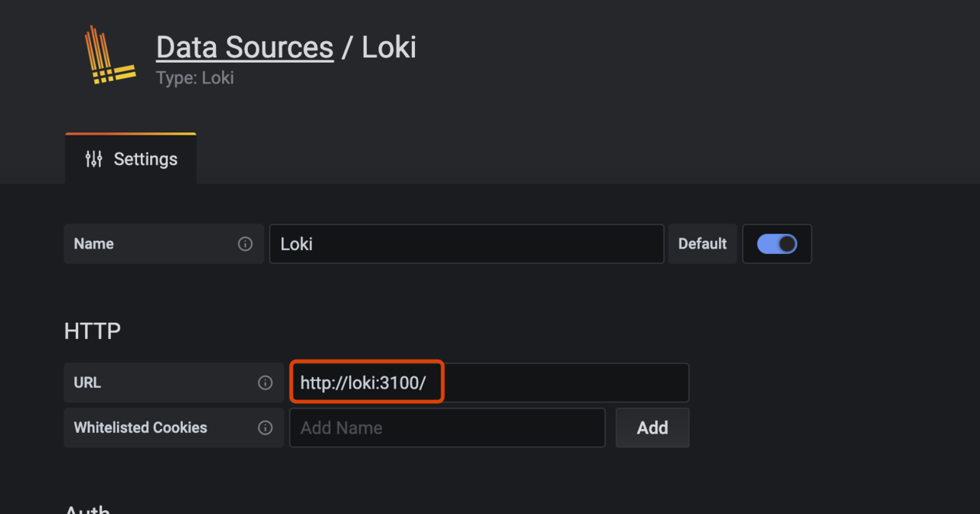The height and width of the screenshot is (514, 980).
Task: Click the URL info icon
Action: tap(265, 382)
